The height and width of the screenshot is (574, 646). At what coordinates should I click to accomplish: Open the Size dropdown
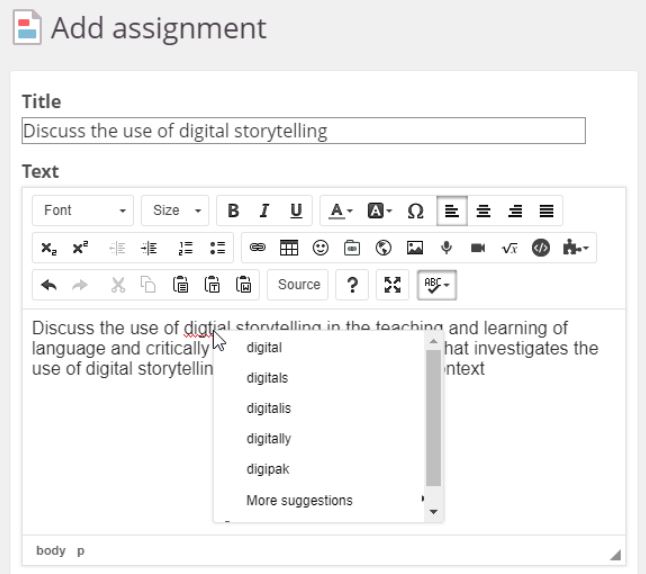(175, 211)
